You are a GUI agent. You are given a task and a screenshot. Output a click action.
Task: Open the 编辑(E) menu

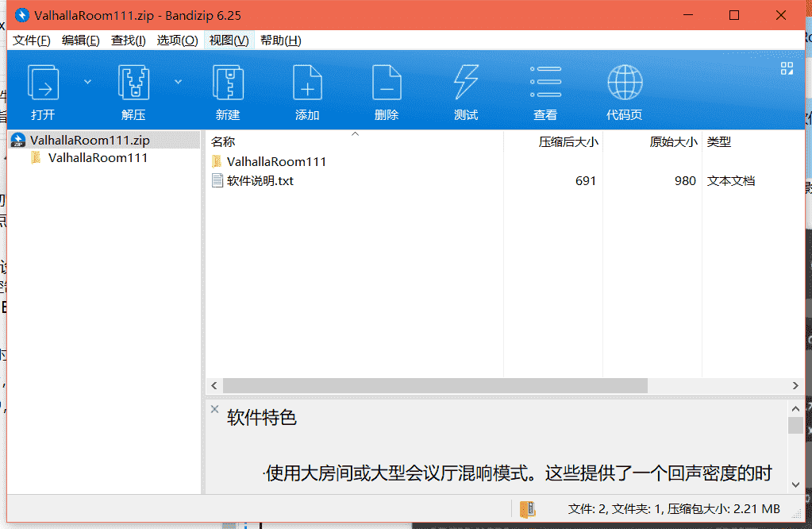[x=80, y=41]
